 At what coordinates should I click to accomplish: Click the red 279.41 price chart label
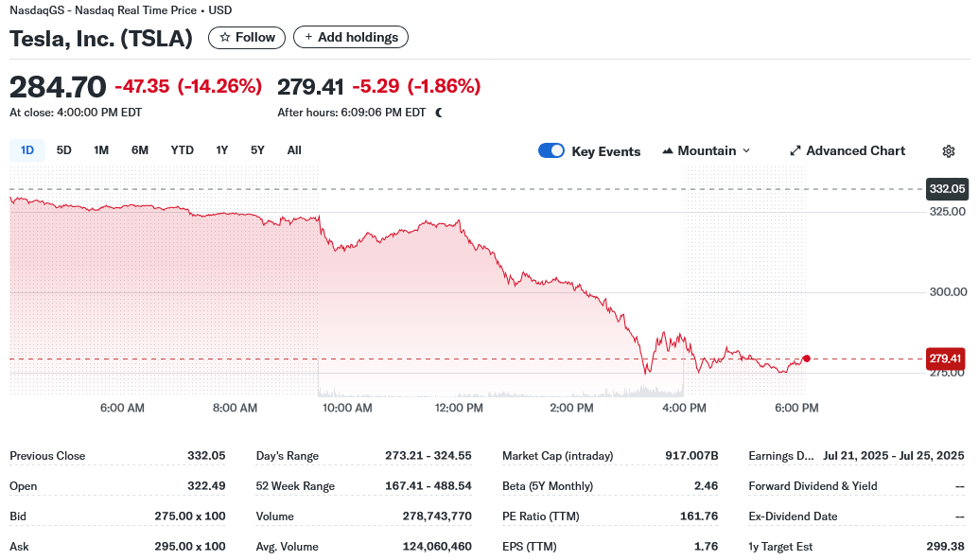pyautogui.click(x=945, y=359)
